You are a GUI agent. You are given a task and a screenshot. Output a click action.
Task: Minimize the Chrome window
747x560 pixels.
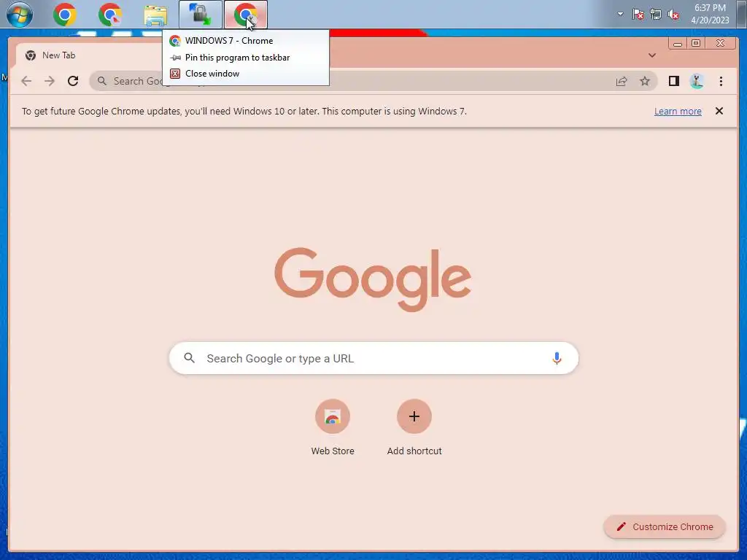coord(678,44)
